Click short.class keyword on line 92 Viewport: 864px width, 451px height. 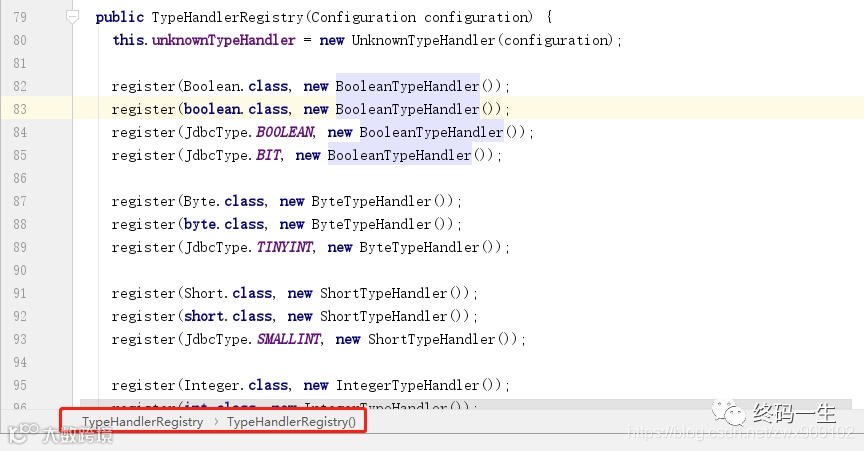228,316
